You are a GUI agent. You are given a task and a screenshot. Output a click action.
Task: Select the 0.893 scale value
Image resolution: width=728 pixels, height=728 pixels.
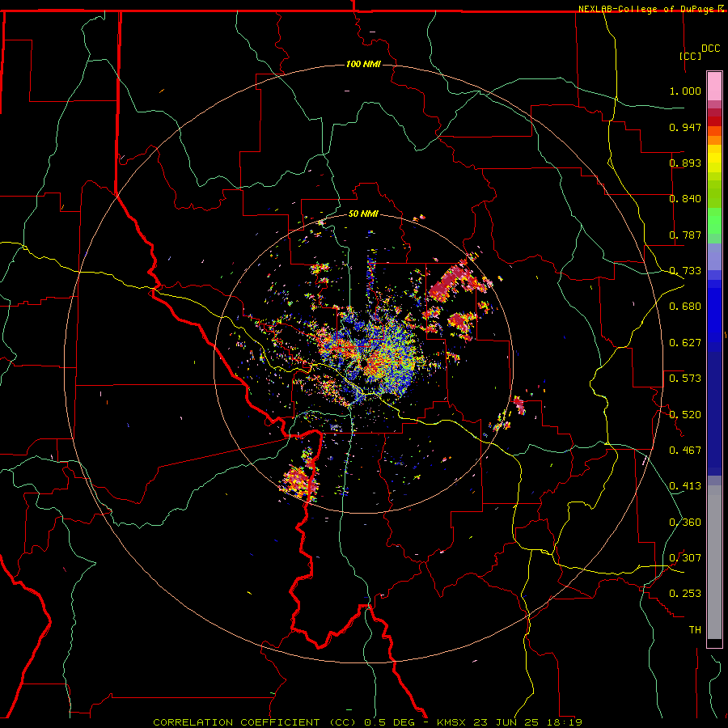(x=685, y=163)
